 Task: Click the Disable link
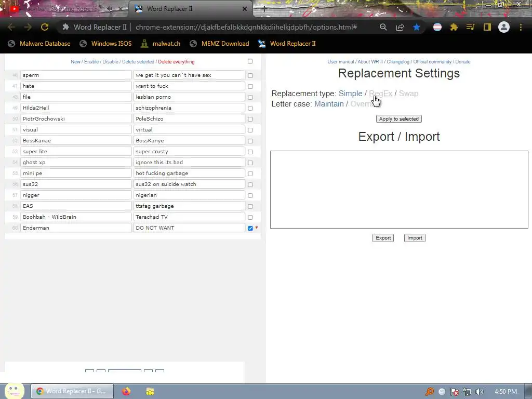110,62
